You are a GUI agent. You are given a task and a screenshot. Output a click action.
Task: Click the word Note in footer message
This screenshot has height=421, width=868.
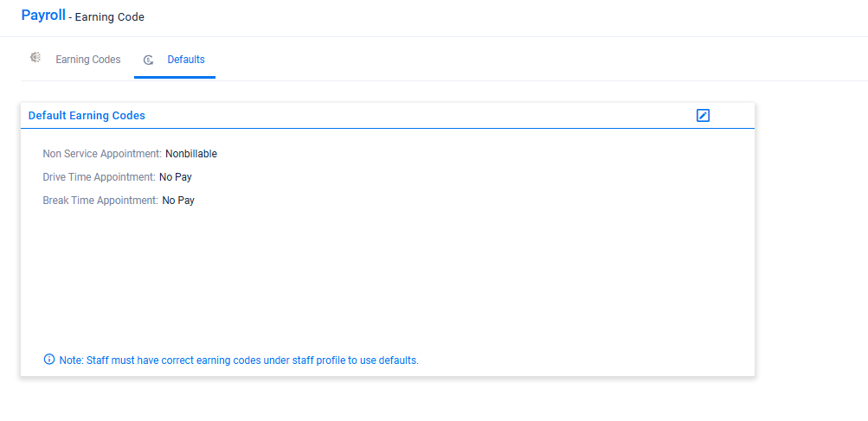pyautogui.click(x=70, y=360)
